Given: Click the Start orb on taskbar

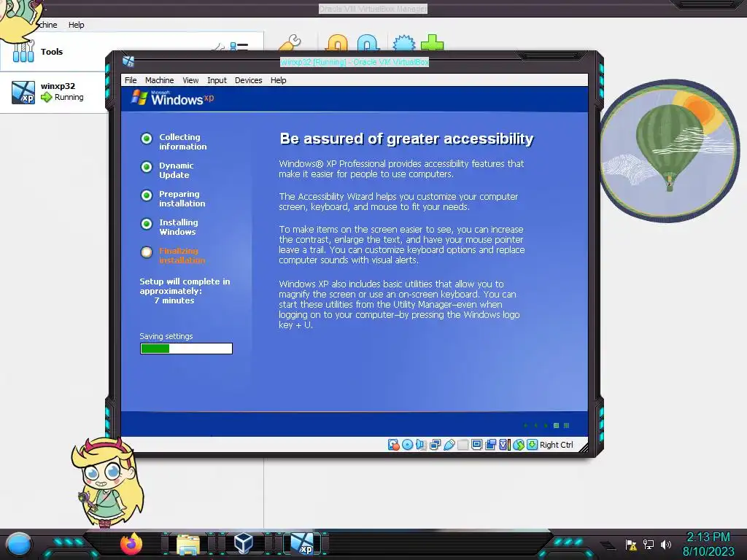Looking at the screenshot, I should [18, 544].
